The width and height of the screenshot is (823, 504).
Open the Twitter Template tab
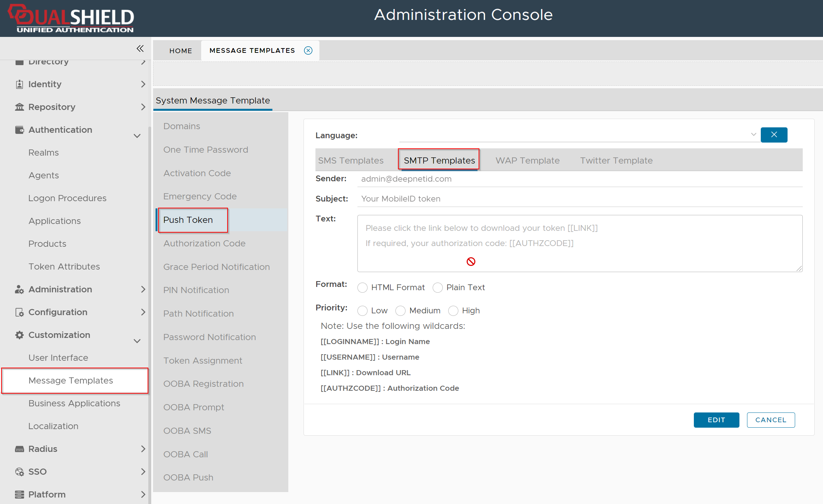(616, 160)
